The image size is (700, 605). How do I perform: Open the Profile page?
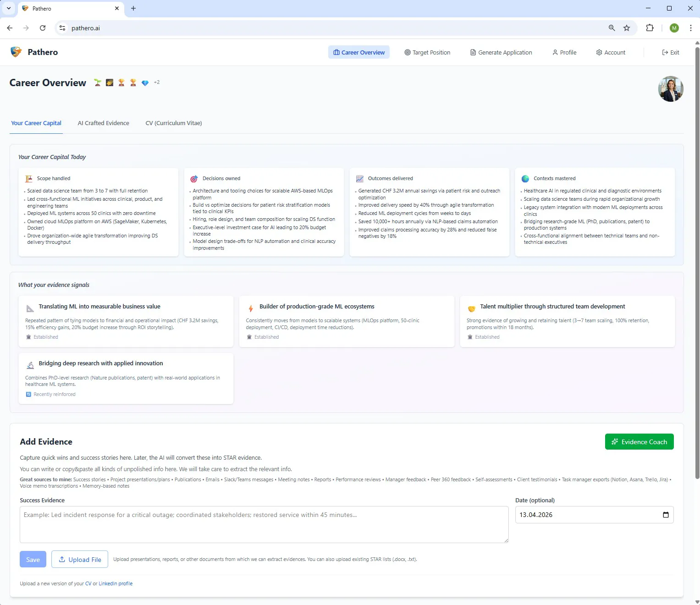[564, 52]
